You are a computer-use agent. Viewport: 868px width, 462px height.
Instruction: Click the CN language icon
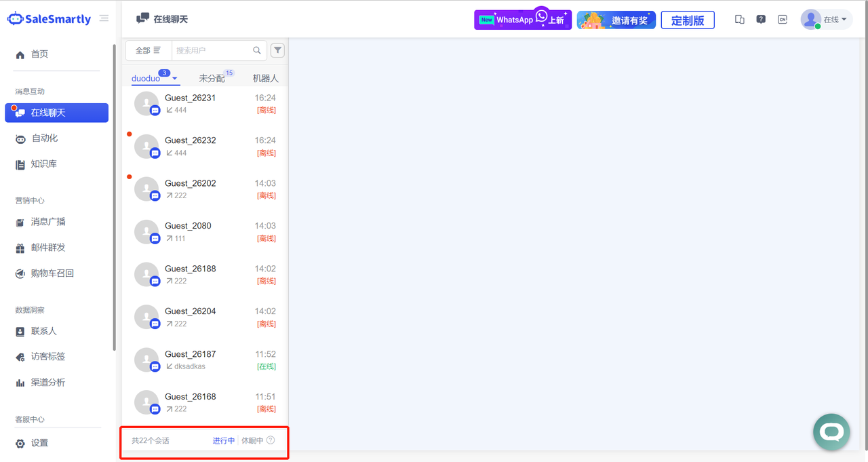783,20
